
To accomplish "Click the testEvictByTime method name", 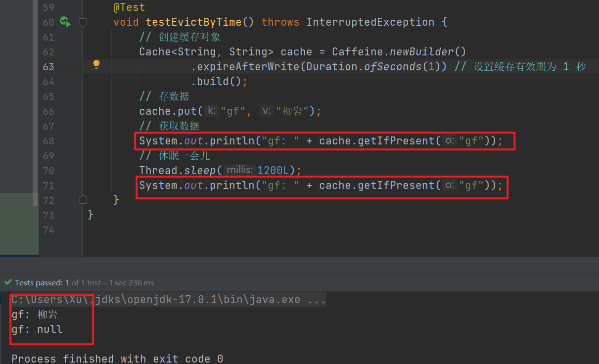I will (x=200, y=22).
